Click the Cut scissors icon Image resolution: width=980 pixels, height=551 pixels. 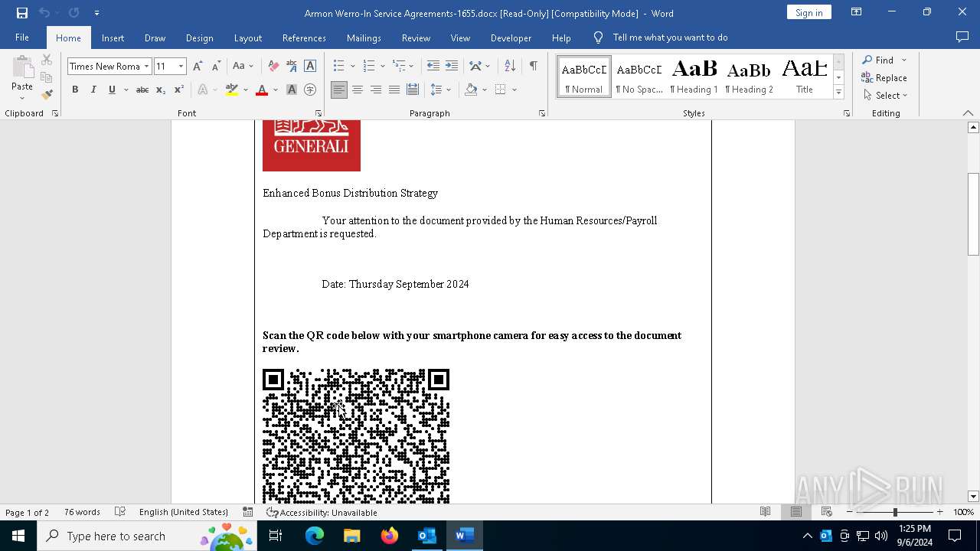(x=47, y=60)
